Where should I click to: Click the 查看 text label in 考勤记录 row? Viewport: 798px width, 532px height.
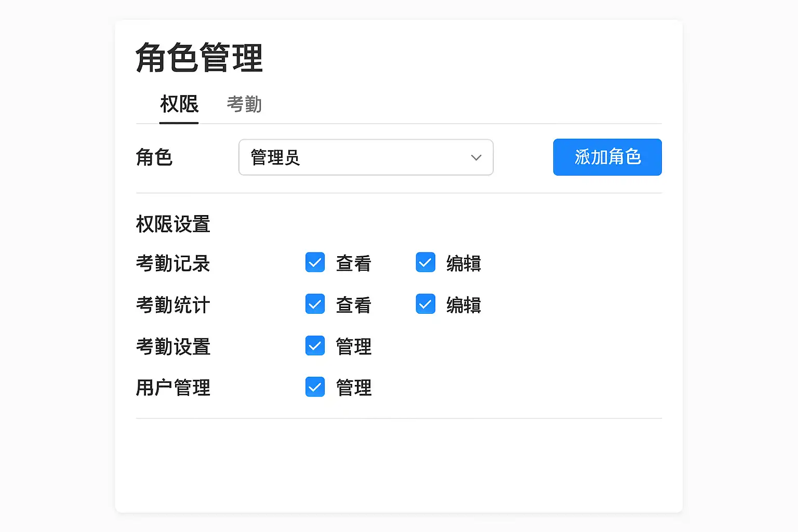[353, 263]
